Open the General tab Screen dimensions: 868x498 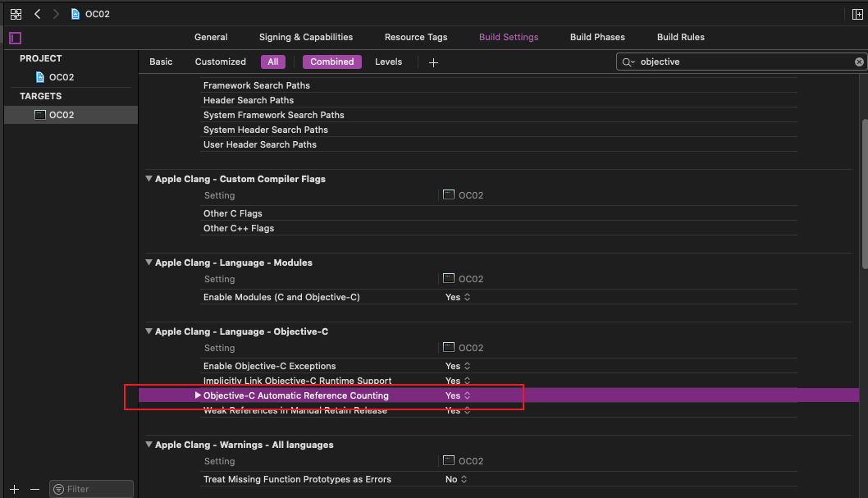point(211,37)
